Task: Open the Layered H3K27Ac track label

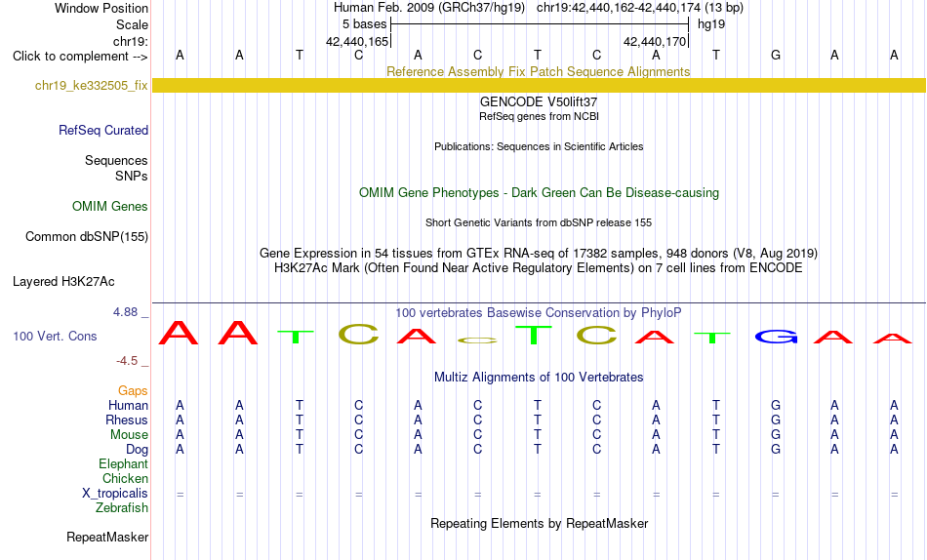Action: tap(63, 282)
